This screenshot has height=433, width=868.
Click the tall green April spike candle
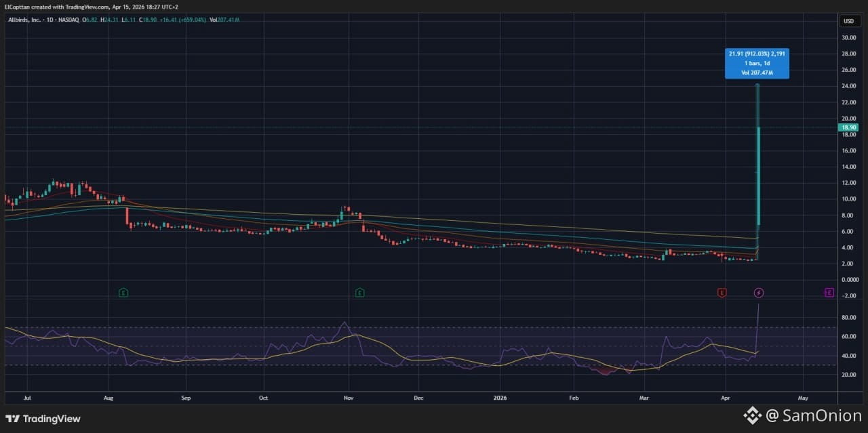pos(757,176)
